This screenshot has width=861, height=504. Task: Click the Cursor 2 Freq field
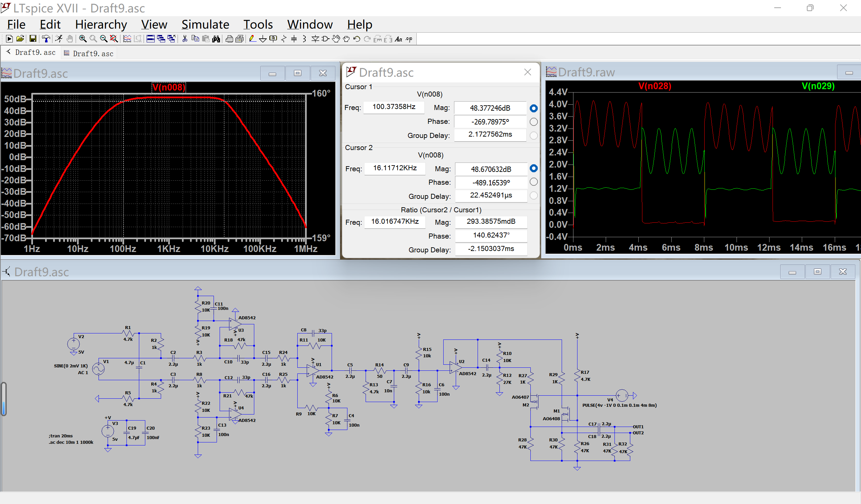[395, 168]
